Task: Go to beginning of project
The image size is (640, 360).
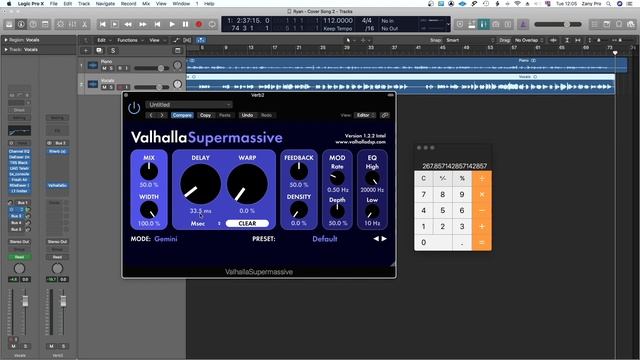Action: [x=102, y=24]
